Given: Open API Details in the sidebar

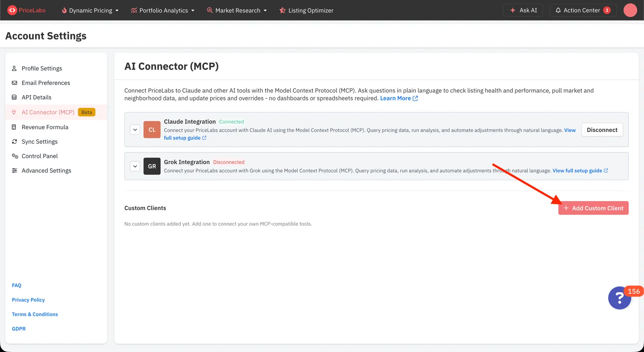Looking at the screenshot, I should pos(37,97).
